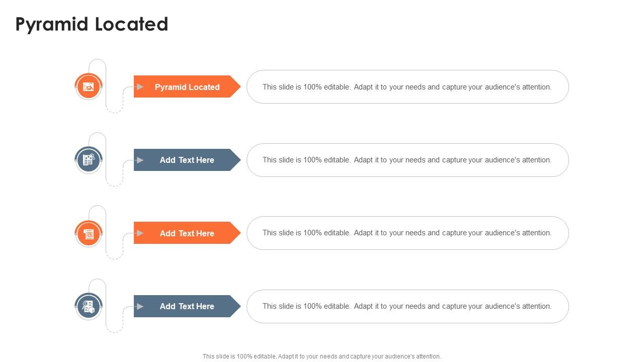Image resolution: width=644 pixels, height=362 pixels.
Task: Click the orange picture icon in first row
Action: click(89, 87)
